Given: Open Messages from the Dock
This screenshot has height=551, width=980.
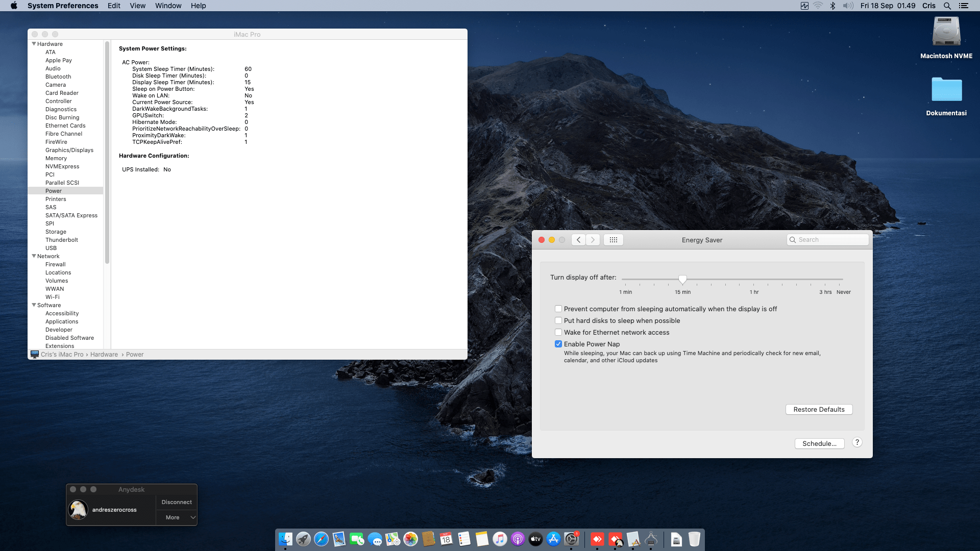Looking at the screenshot, I should click(375, 539).
